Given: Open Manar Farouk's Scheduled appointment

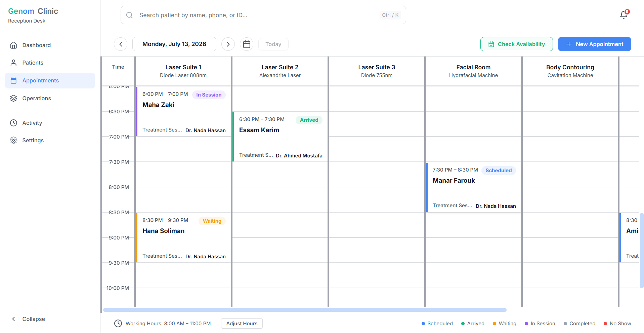Looking at the screenshot, I should click(x=473, y=187).
